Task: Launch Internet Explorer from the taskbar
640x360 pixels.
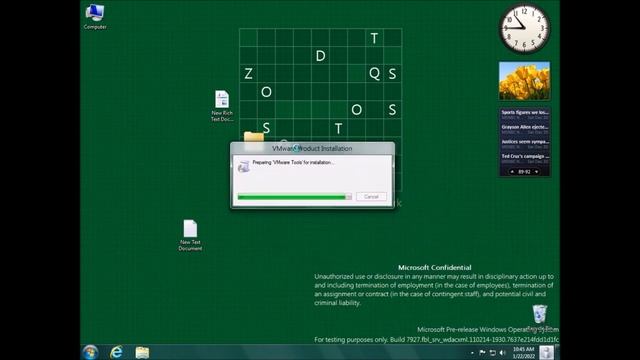Action: pos(116,352)
